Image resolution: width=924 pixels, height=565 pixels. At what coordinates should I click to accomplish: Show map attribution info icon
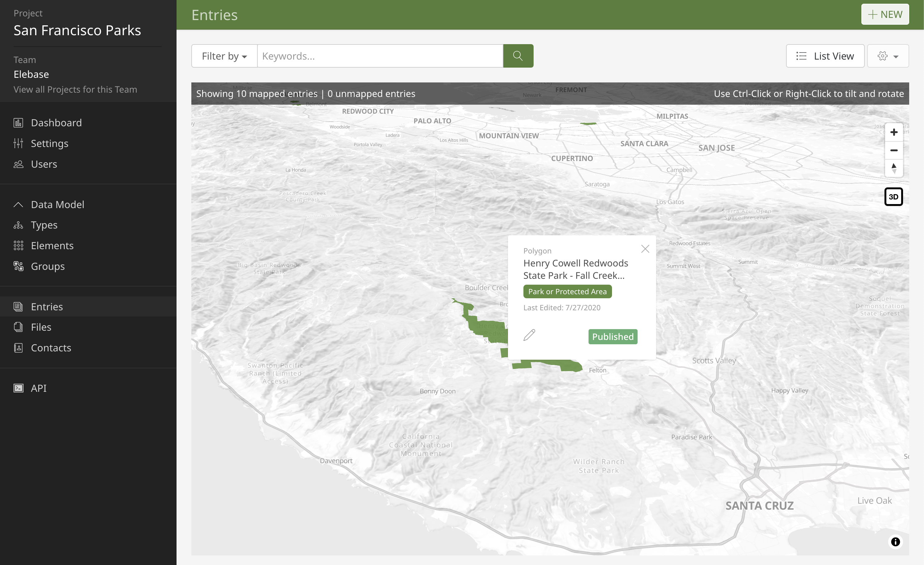point(895,542)
